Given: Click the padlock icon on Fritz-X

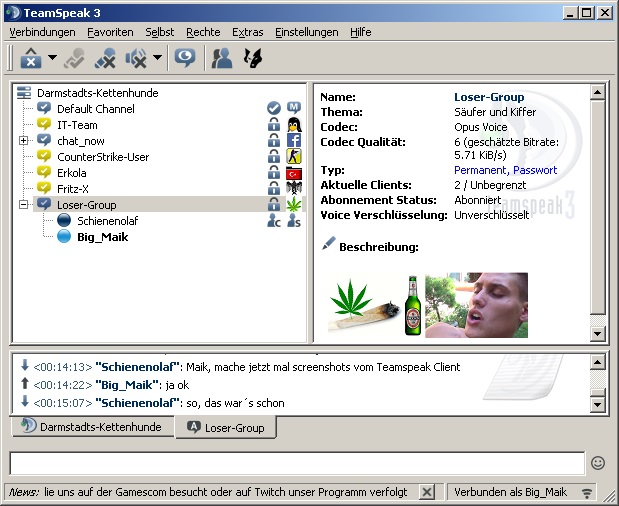Looking at the screenshot, I should [x=274, y=189].
